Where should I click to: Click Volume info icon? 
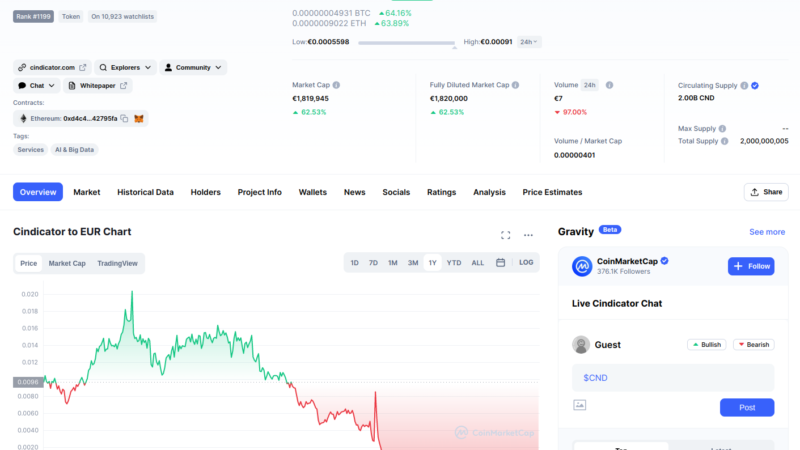609,85
